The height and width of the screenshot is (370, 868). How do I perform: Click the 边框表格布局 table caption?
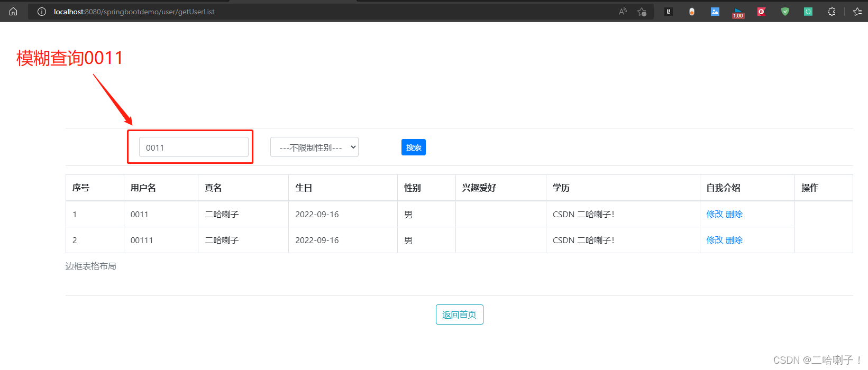[x=91, y=266]
